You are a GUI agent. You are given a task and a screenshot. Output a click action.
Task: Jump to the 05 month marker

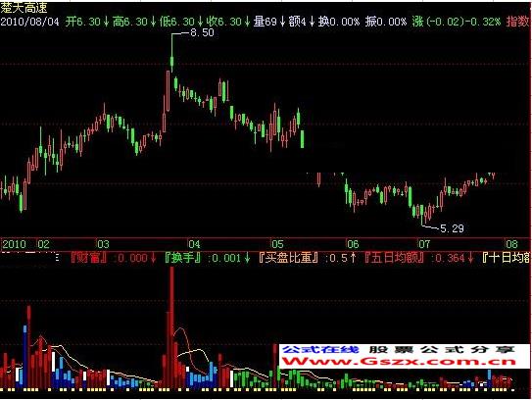click(x=277, y=244)
